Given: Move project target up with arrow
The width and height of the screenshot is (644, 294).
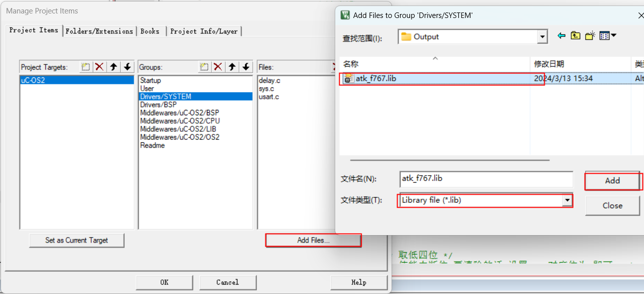Looking at the screenshot, I should click(x=113, y=67).
